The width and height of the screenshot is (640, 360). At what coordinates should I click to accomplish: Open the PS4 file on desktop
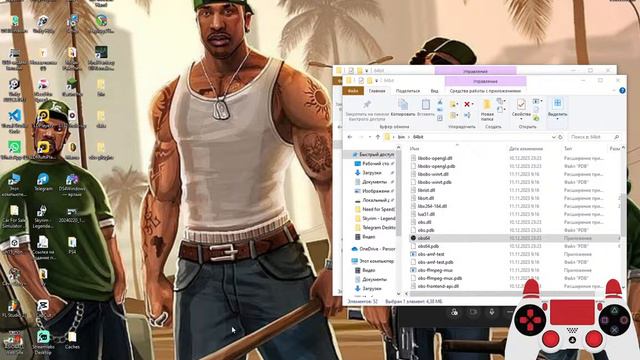click(72, 245)
